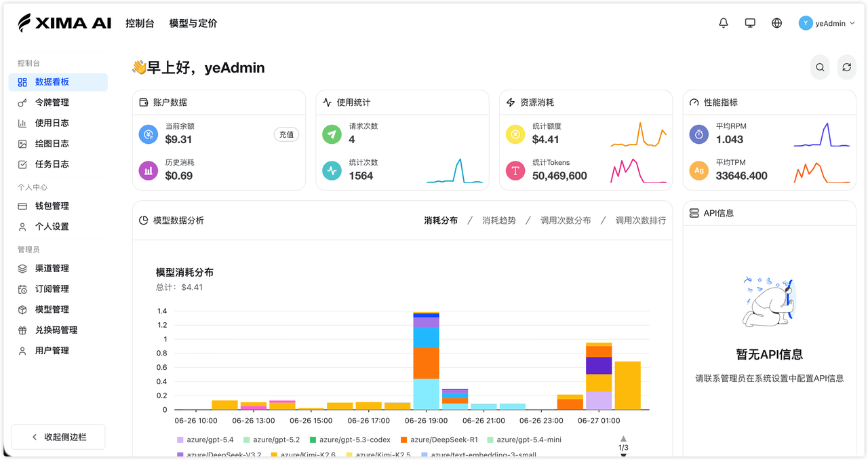Click the 请求次数 green send icon
Screen dimensions: 868x460
coord(332,134)
